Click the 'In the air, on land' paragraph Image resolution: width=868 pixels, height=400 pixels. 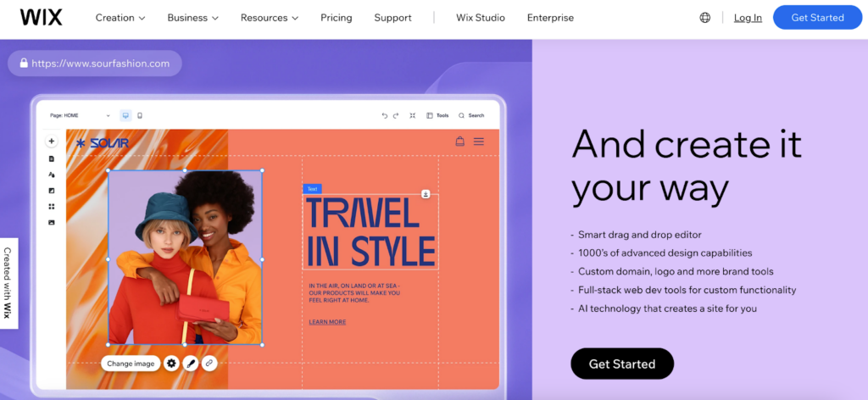(354, 292)
